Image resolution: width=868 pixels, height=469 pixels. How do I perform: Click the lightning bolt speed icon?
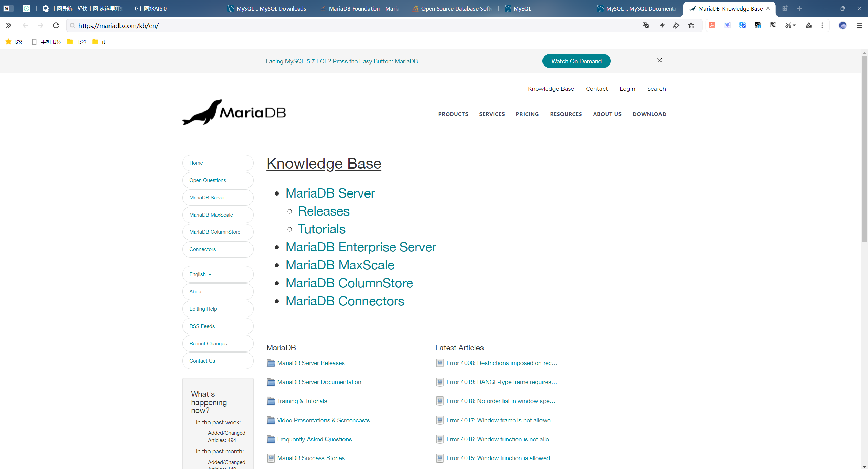[662, 25]
